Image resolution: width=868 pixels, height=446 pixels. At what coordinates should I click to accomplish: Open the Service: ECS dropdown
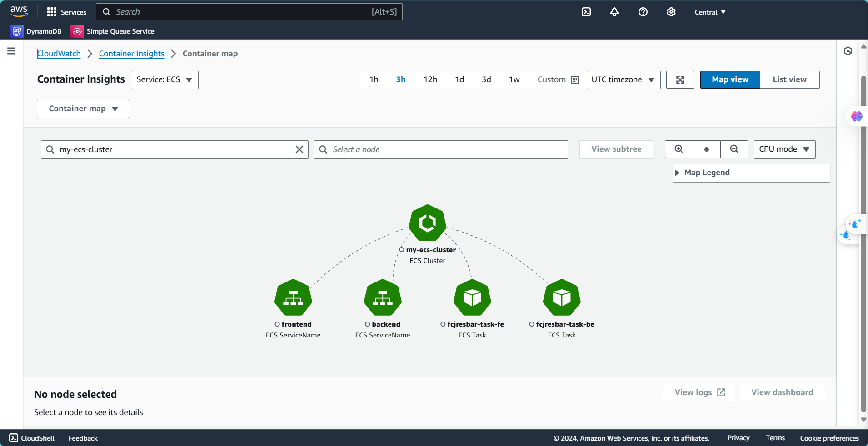tap(165, 80)
